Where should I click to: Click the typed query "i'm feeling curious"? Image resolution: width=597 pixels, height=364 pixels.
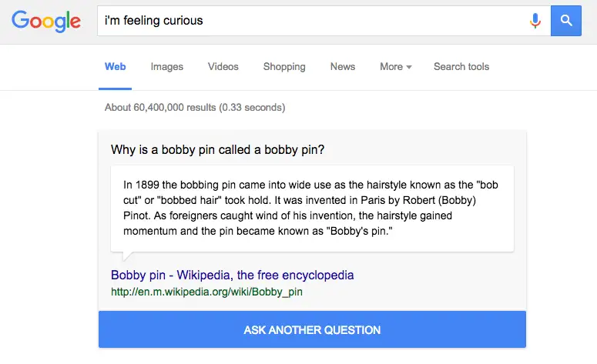154,21
